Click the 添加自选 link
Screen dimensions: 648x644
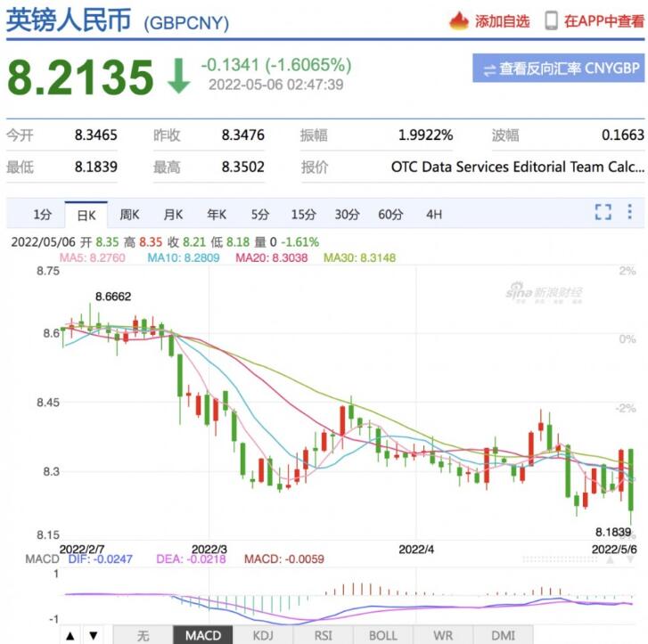502,21
